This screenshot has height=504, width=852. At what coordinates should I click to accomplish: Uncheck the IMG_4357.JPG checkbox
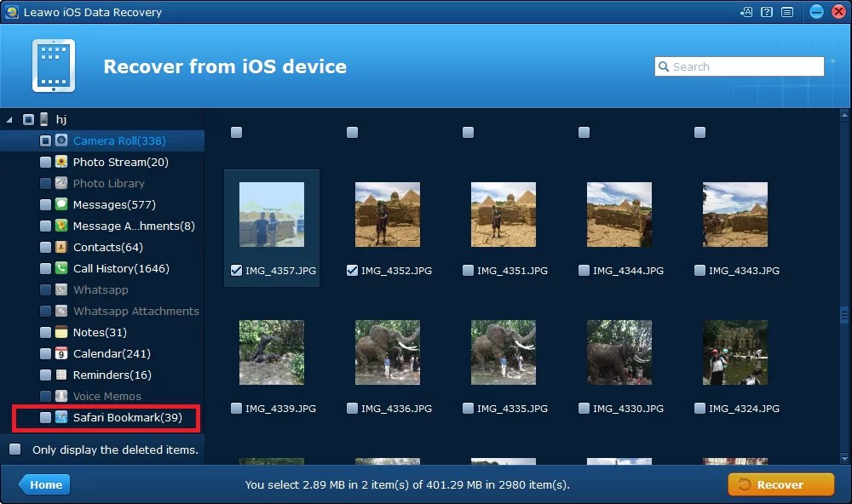(x=236, y=271)
